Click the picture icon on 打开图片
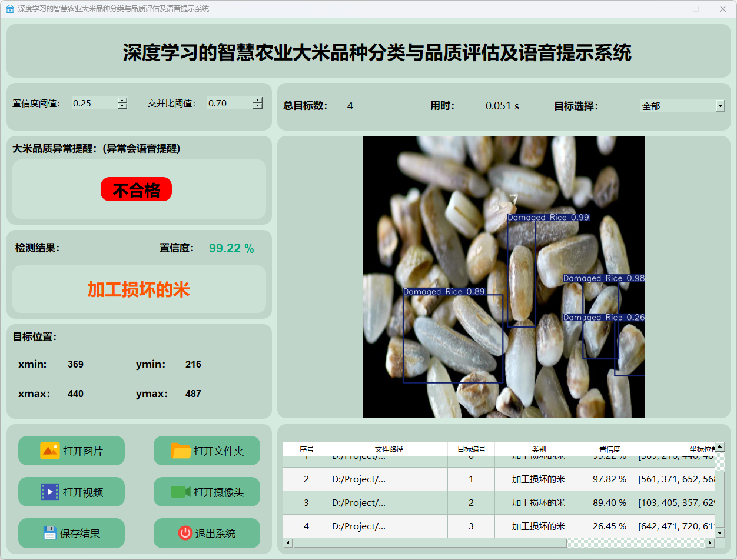 click(x=49, y=451)
